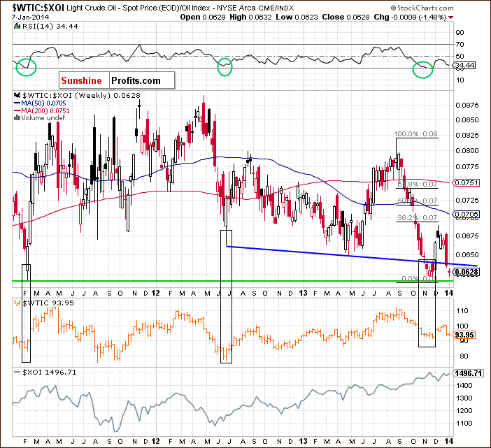Viewport: 491px width, 448px height.
Task: Click the 50.0%: 0.07 Fibonacci label
Action: tap(418, 201)
